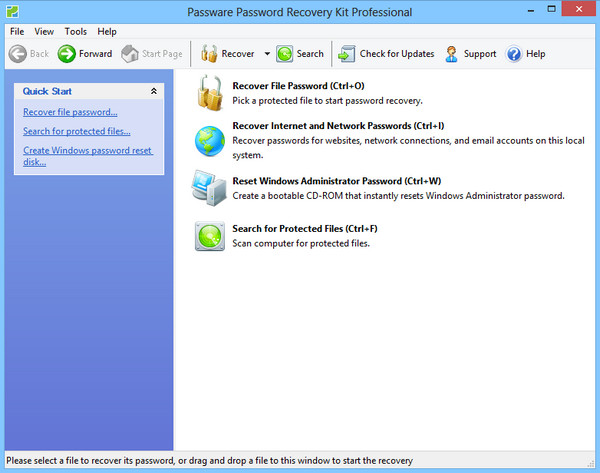
Task: Click the green Forward arrow icon
Action: [x=67, y=54]
